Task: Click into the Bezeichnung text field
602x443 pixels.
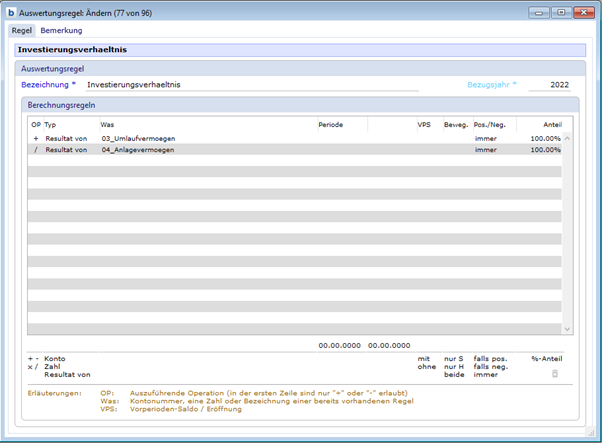Action: pos(250,85)
